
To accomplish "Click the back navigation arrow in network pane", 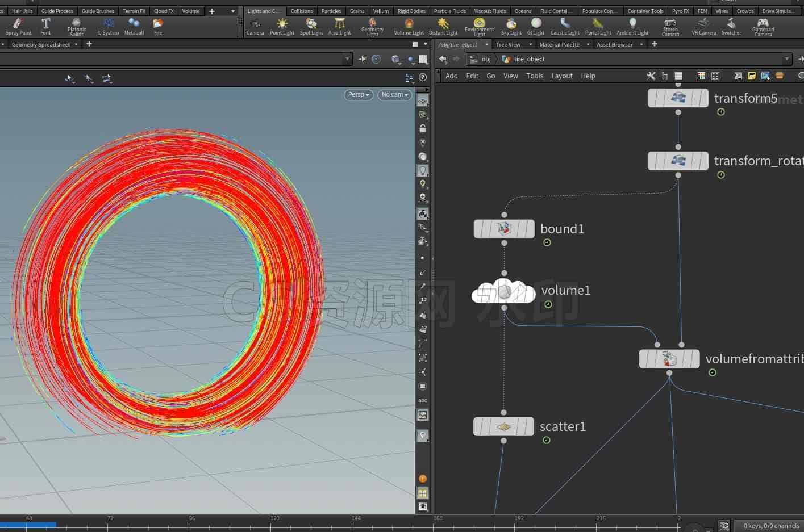I will click(443, 59).
